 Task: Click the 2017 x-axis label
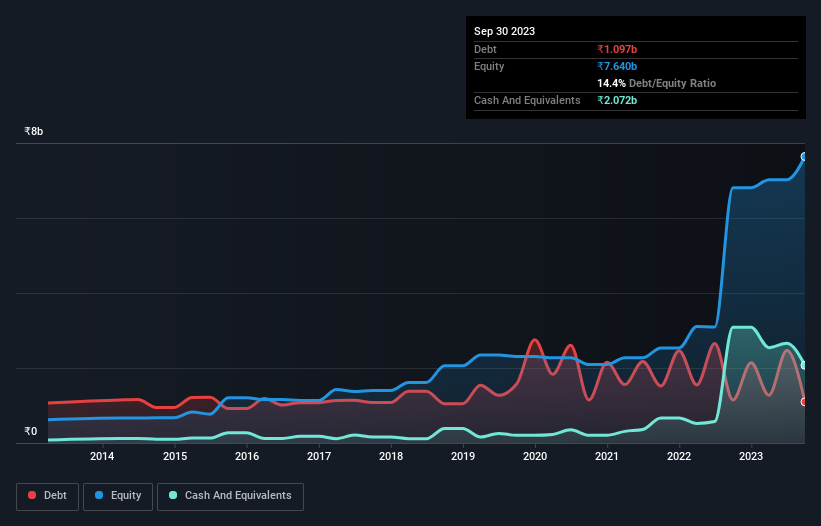[319, 456]
